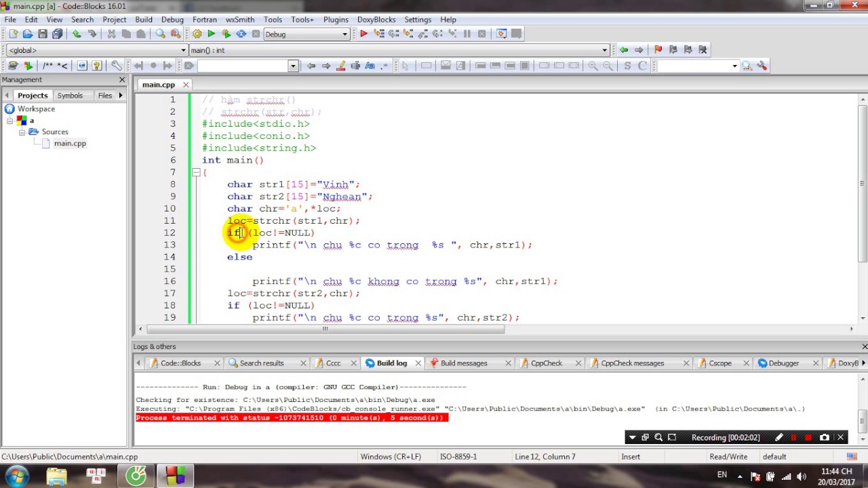868x488 pixels.
Task: Switch to the Symbols tab
Action: coord(70,96)
